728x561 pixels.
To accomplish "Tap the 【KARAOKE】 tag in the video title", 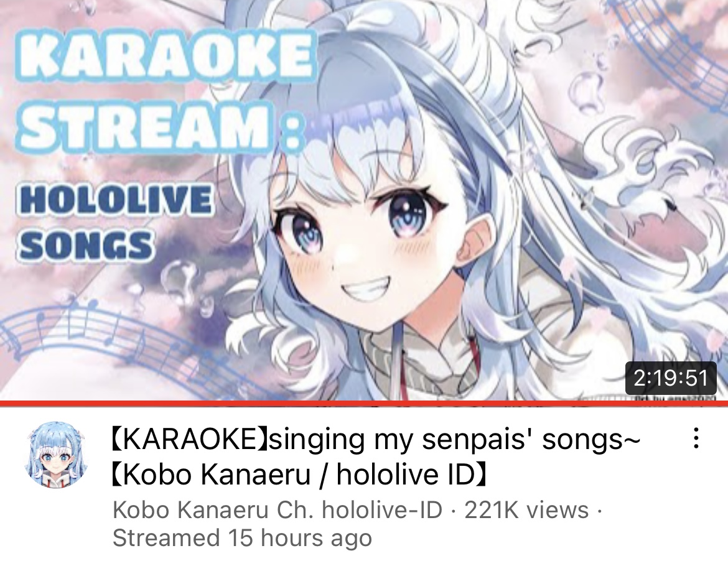I will coord(190,439).
